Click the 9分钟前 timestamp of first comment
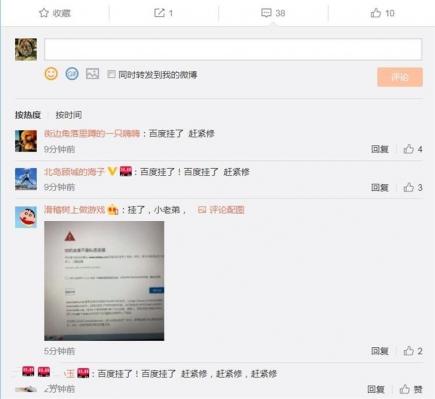435x399 pixels. click(x=59, y=149)
